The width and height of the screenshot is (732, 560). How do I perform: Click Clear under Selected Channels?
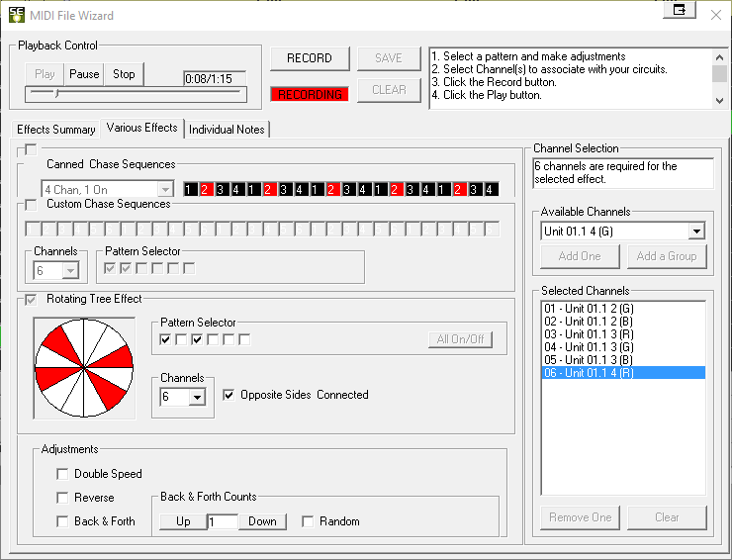[667, 517]
